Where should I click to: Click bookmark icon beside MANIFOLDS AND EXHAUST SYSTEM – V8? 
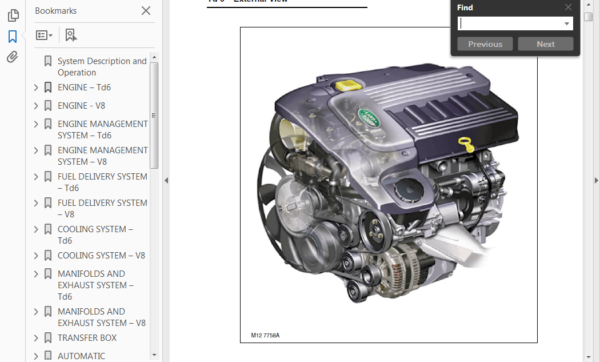(x=48, y=312)
